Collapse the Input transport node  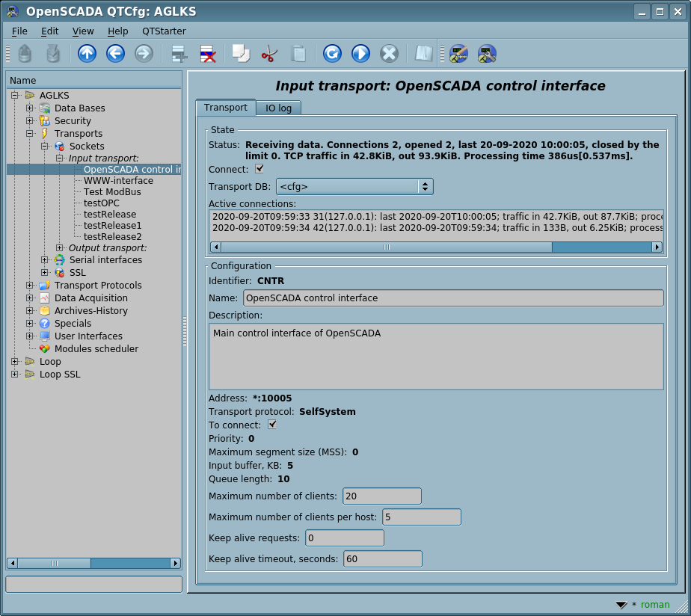pyautogui.click(x=60, y=158)
